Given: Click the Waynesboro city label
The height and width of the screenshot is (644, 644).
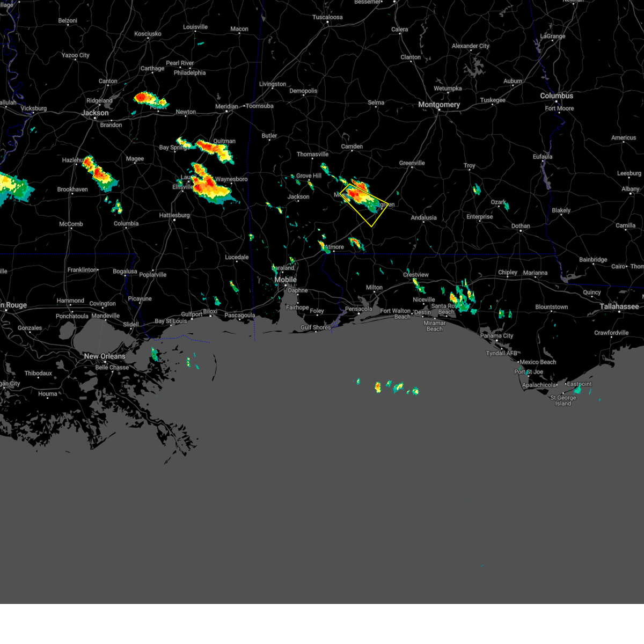Looking at the screenshot, I should pos(231,179).
